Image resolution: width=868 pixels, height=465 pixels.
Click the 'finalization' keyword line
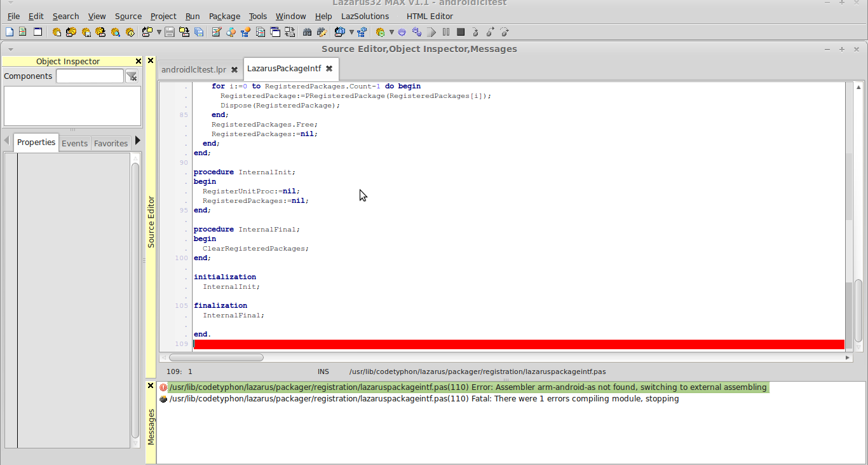(x=220, y=305)
